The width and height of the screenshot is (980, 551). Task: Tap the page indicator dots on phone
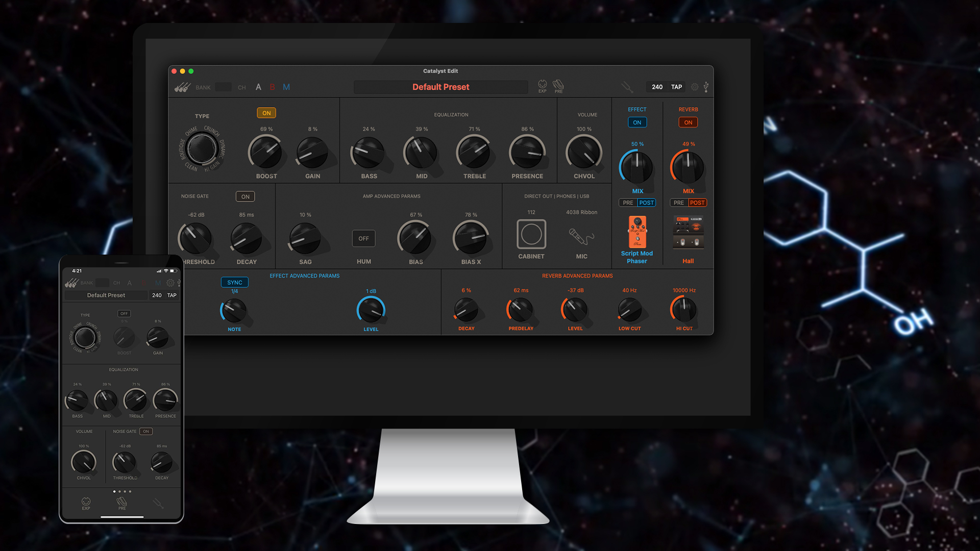(122, 491)
